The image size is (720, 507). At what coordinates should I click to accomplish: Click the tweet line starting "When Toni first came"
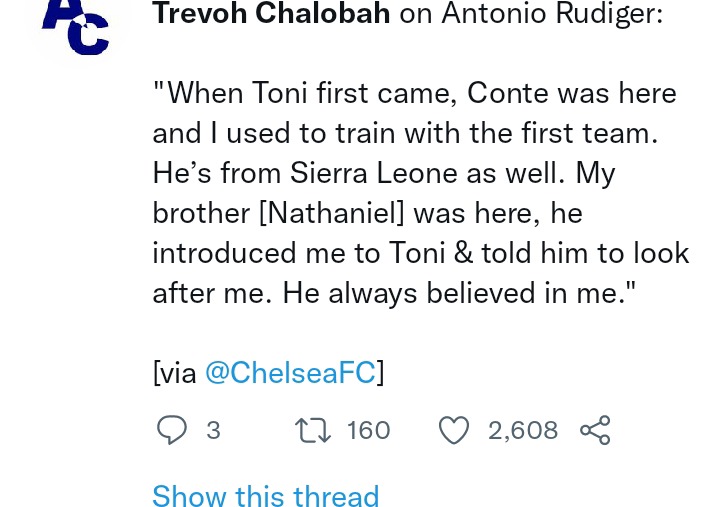pos(415,93)
